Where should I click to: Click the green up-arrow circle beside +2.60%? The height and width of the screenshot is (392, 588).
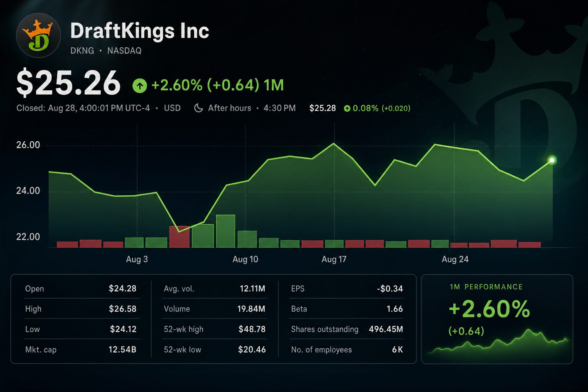pyautogui.click(x=140, y=85)
